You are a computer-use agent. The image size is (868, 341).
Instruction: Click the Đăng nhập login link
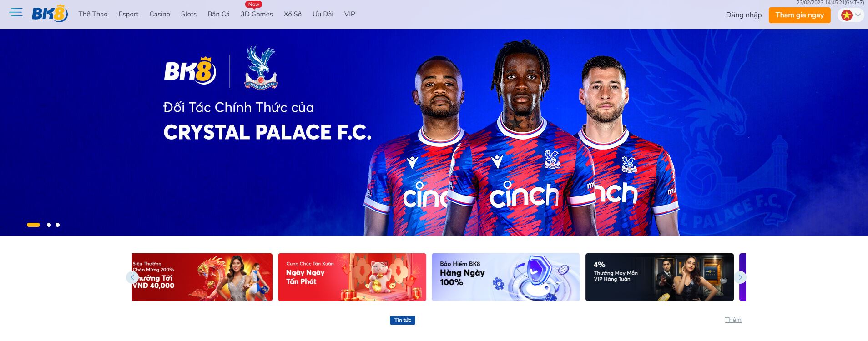click(743, 15)
